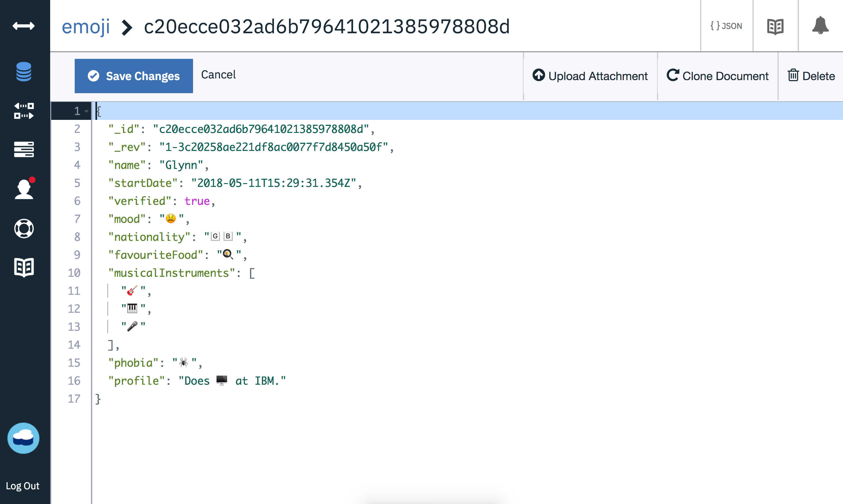The image size is (843, 504).
Task: Click the guitar emoji on line 11
Action: [x=132, y=290]
